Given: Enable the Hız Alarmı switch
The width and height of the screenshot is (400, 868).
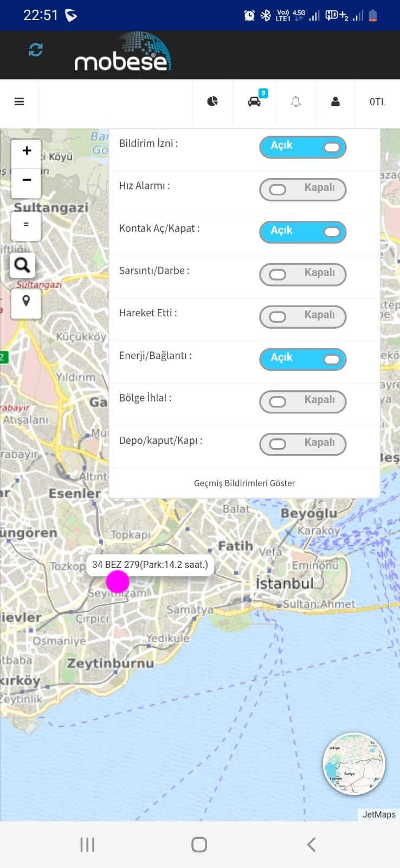Looking at the screenshot, I should pyautogui.click(x=303, y=189).
